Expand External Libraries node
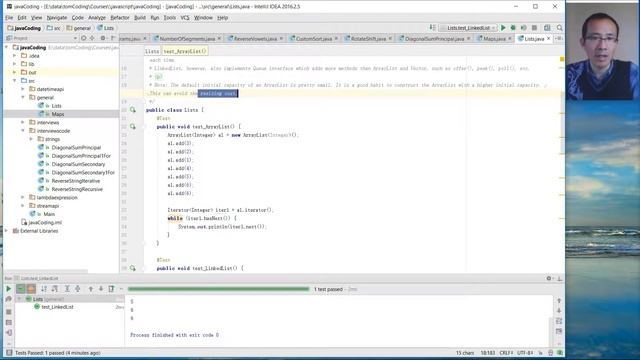 7,231
